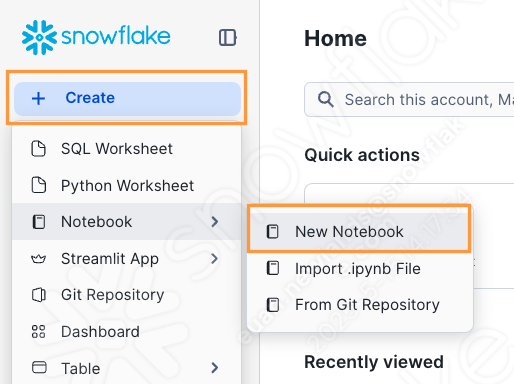Select SQL Worksheet from the menu
The height and width of the screenshot is (384, 514).
(127, 149)
